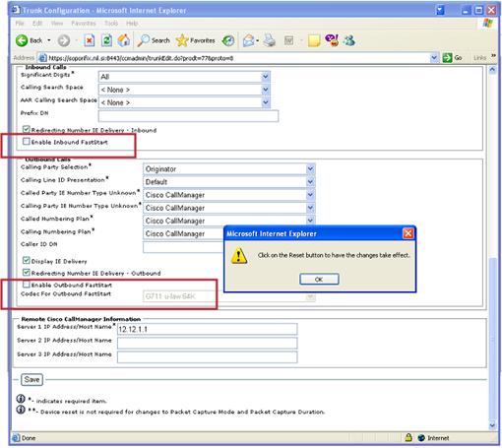The height and width of the screenshot is (448, 502).
Task: Click the Forward arrow icon
Action: pos(64,40)
